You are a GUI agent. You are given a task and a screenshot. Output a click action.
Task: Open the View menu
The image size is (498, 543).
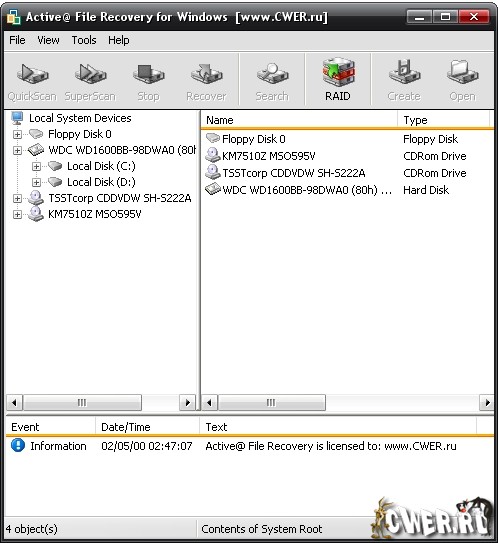click(x=48, y=40)
